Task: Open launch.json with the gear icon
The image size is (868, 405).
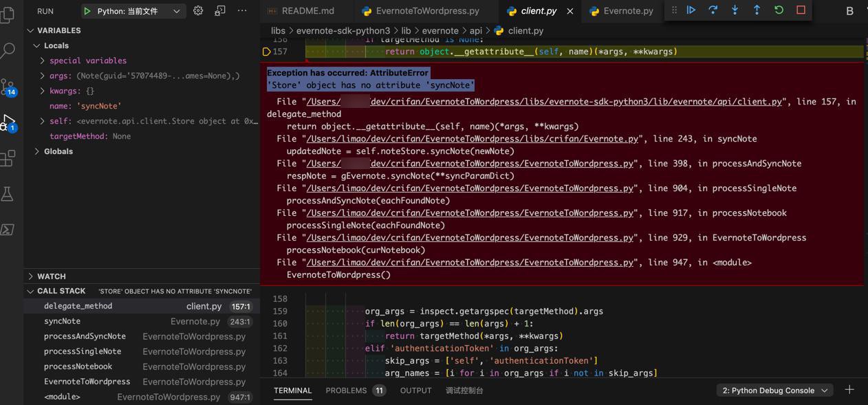Action: pyautogui.click(x=198, y=11)
